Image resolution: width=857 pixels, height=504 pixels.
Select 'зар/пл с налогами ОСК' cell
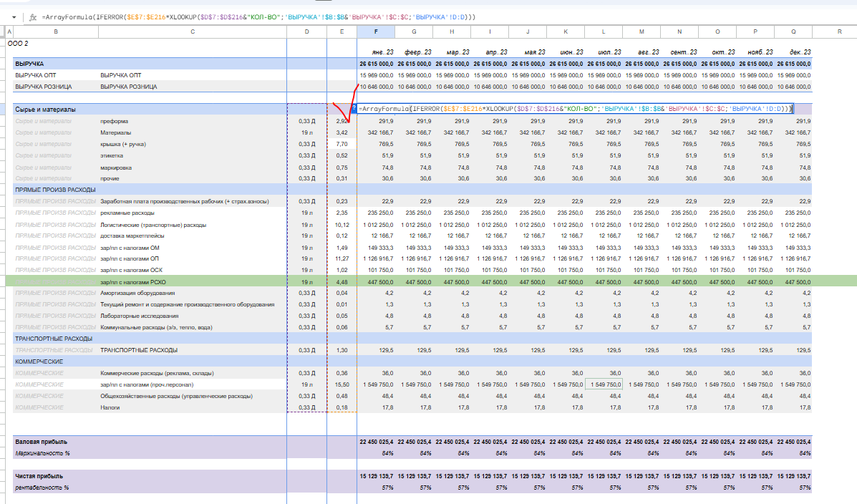[131, 270]
